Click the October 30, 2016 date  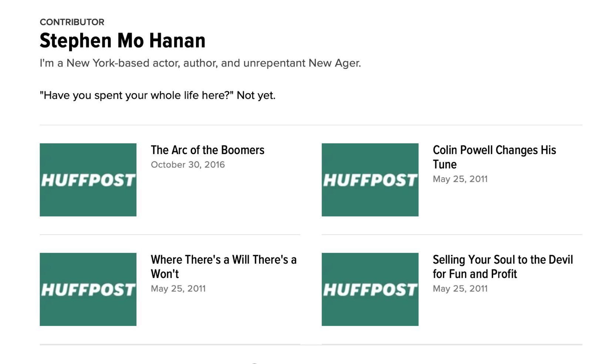(188, 165)
